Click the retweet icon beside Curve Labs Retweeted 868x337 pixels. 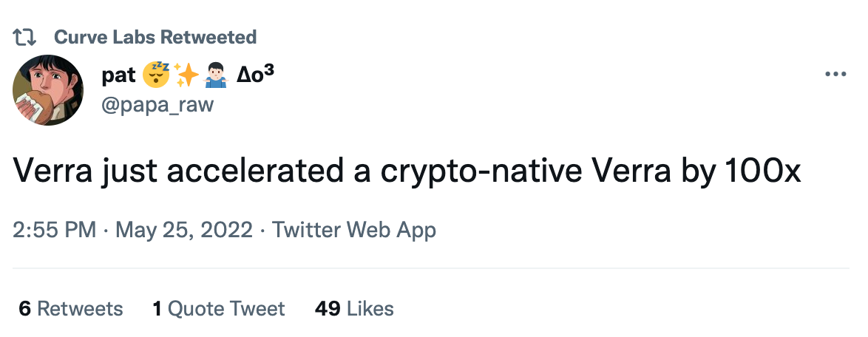(26, 37)
